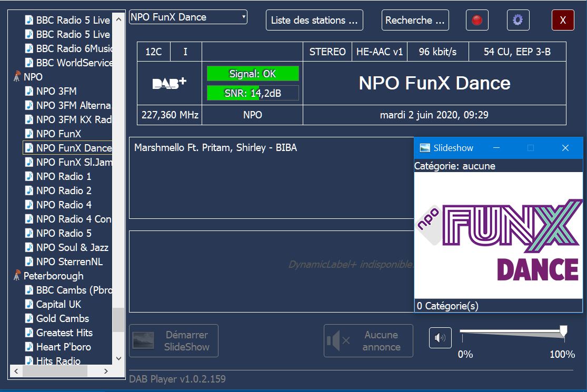Select NPO FunX Sl.Jam station

[x=74, y=162]
